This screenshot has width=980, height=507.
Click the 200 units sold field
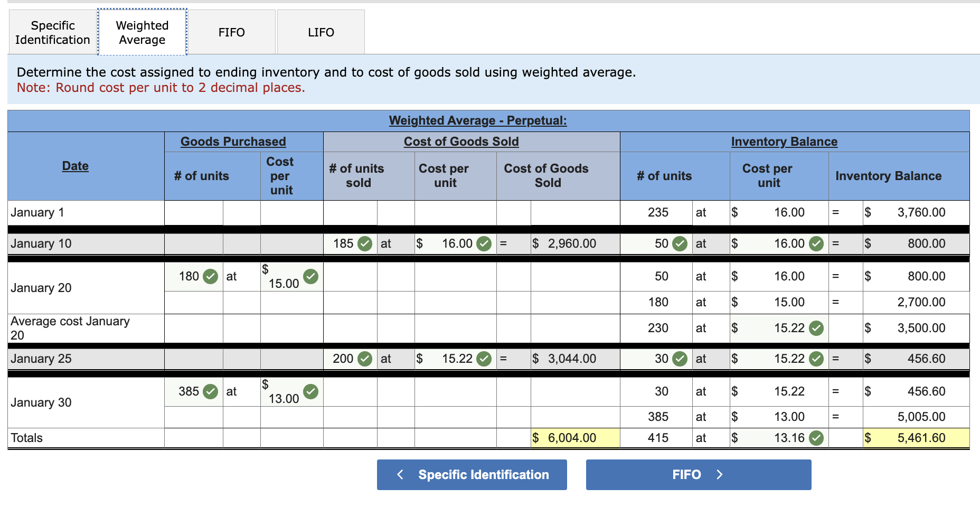(350, 359)
